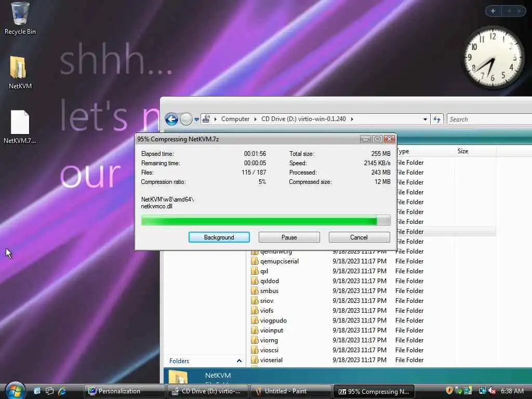Select the vioserial folder icon
Image resolution: width=532 pixels, height=399 pixels.
255,360
